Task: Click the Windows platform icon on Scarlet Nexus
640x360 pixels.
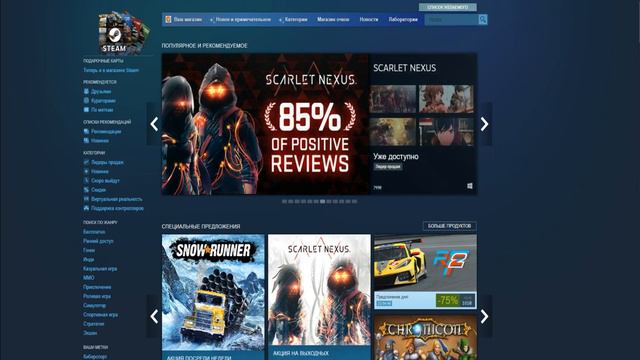Action: (470, 186)
